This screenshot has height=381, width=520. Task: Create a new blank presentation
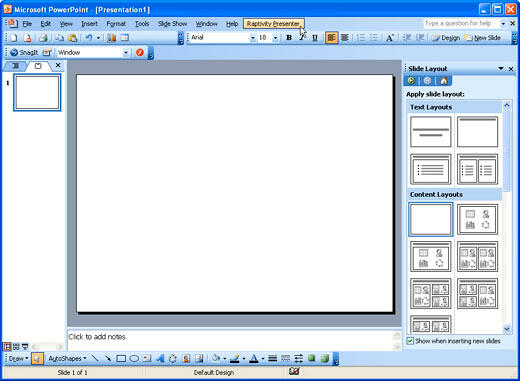tap(14, 38)
